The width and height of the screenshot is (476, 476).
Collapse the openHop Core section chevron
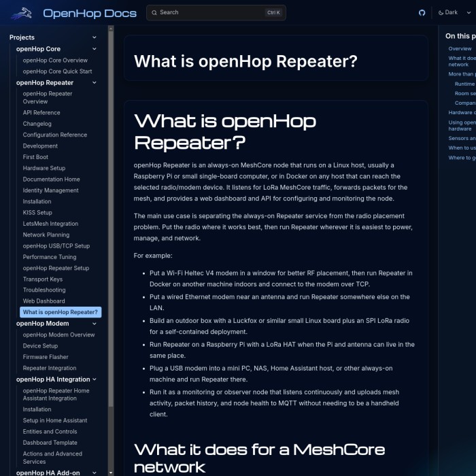click(x=95, y=49)
